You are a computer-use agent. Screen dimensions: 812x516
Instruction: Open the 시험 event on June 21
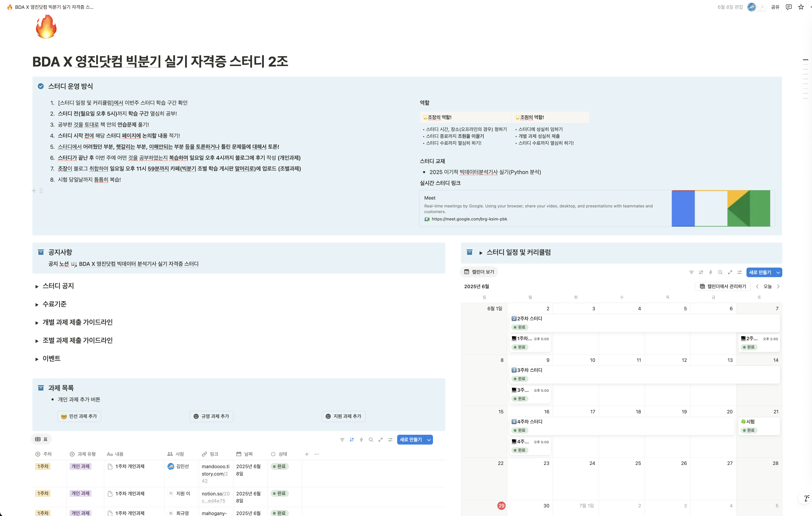[750, 421]
